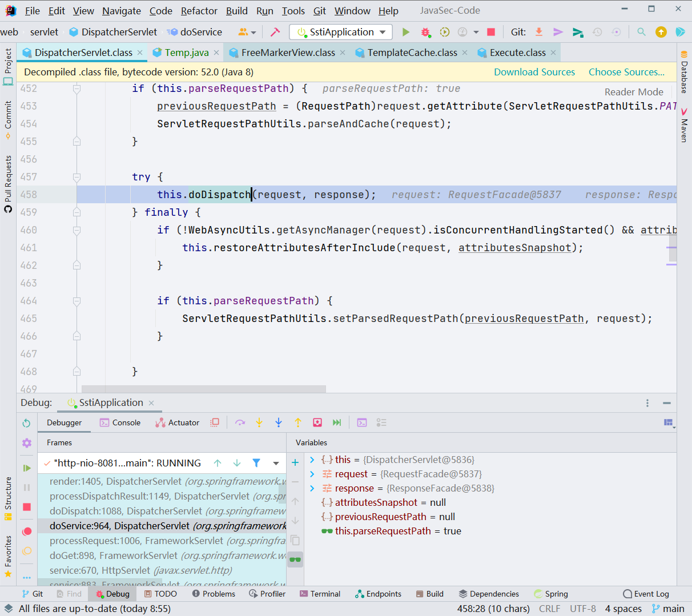
Task: Open the Database side panel
Action: [684, 71]
